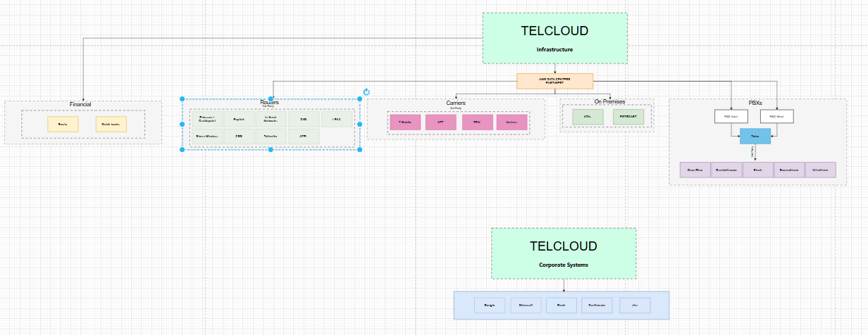
Task: Click the orange AWS data centre node
Action: (x=554, y=81)
